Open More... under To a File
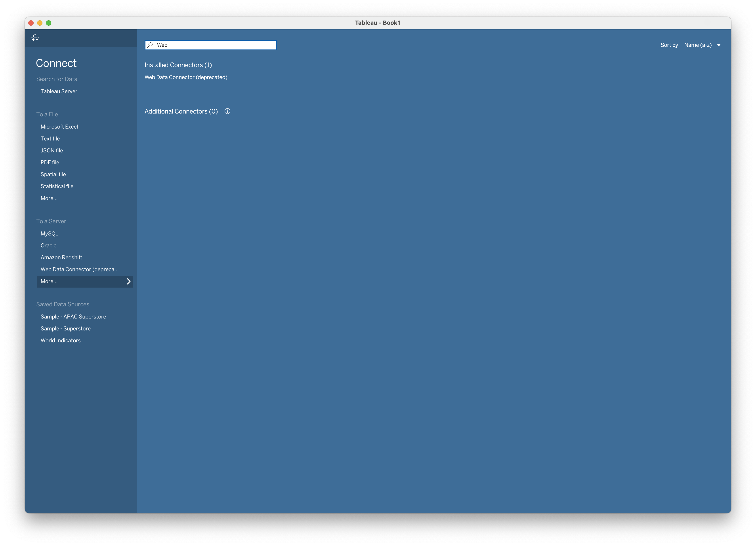This screenshot has height=546, width=756. pos(49,199)
